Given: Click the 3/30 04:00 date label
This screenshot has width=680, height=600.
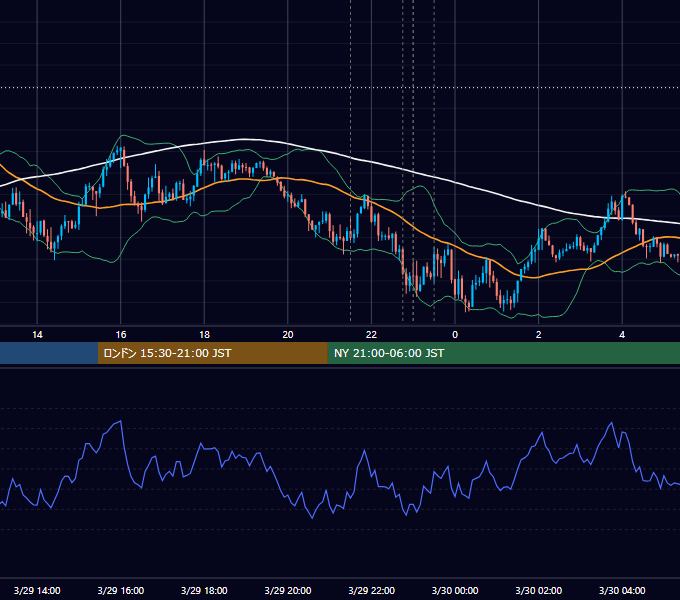Looking at the screenshot, I should pos(622,590).
